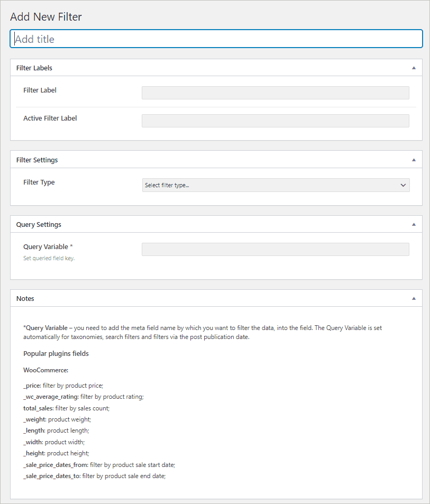This screenshot has height=504, width=430.
Task: Click the "Add New Filter" page heading
Action: pos(45,16)
